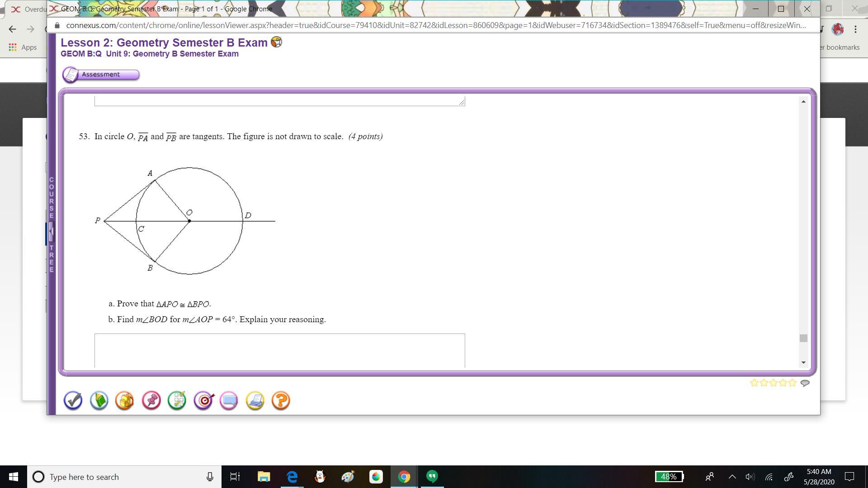Viewport: 868px width, 488px height.
Task: Click the comment bubble beside rating stars
Action: (x=805, y=383)
